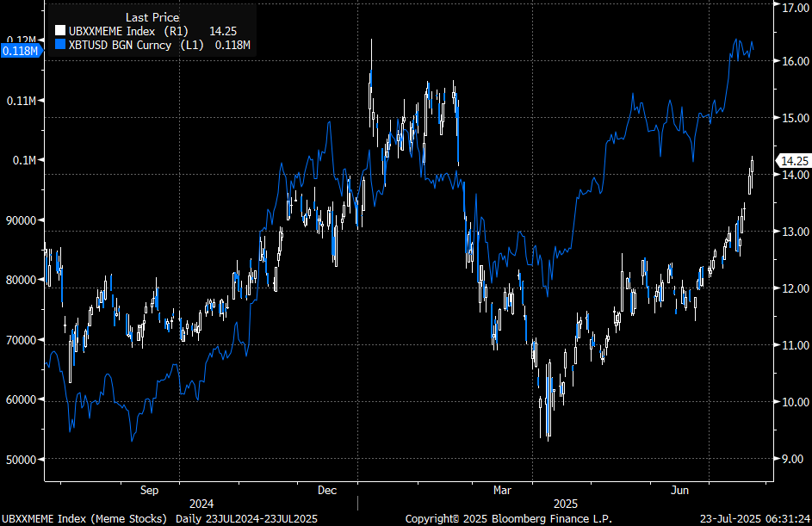
Task: Click the 2024 year label
Action: tap(201, 504)
